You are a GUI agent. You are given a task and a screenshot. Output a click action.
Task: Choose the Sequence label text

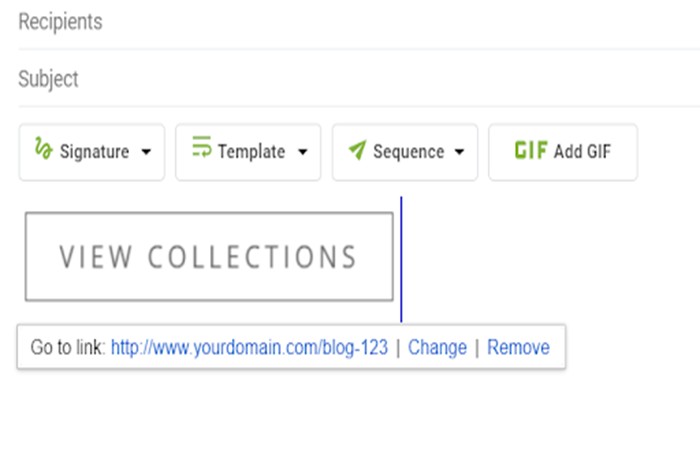pyautogui.click(x=408, y=152)
